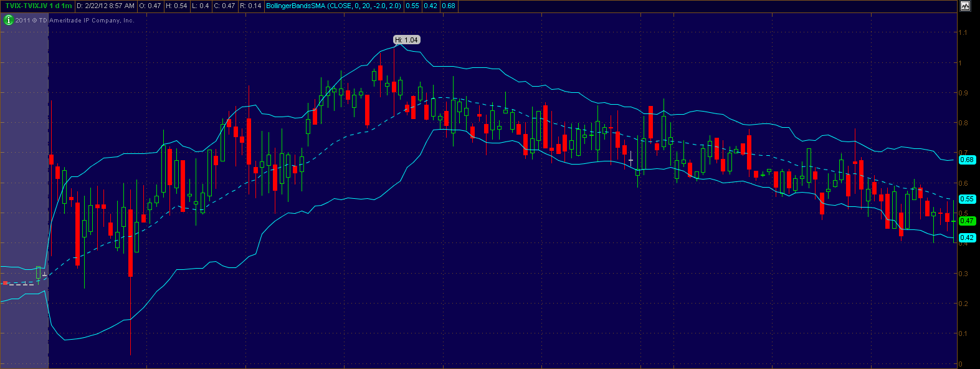
Task: Click the green info icon
Action: point(8,20)
